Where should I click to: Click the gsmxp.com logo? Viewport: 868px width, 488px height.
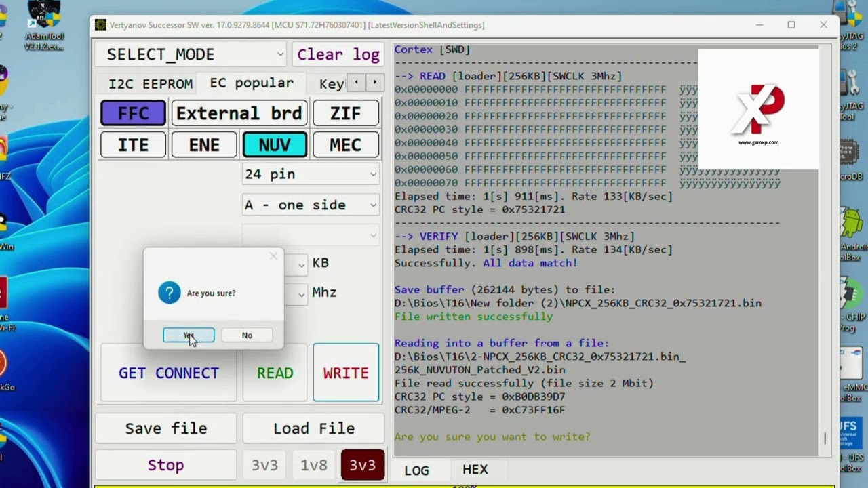tap(758, 110)
